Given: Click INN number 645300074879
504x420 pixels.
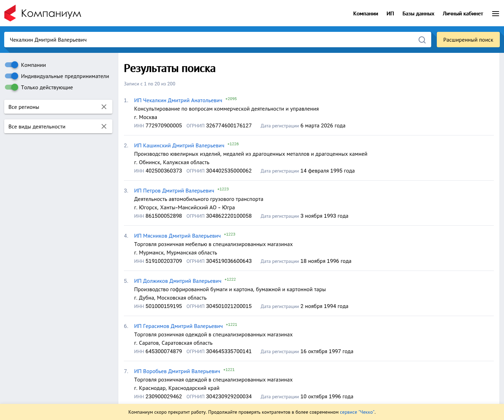Looking at the screenshot, I should click(164, 351).
